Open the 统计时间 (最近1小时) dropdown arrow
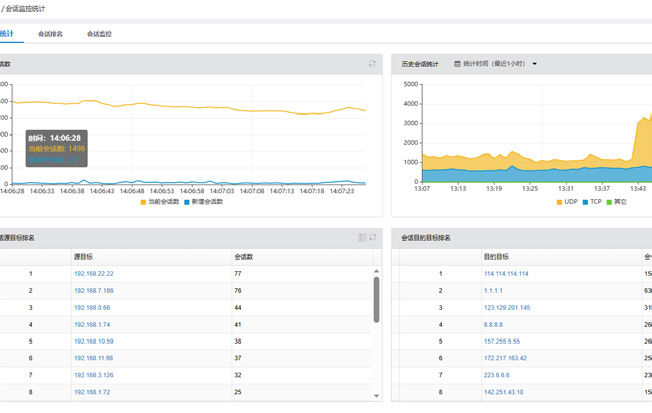652x413 pixels. coord(535,64)
